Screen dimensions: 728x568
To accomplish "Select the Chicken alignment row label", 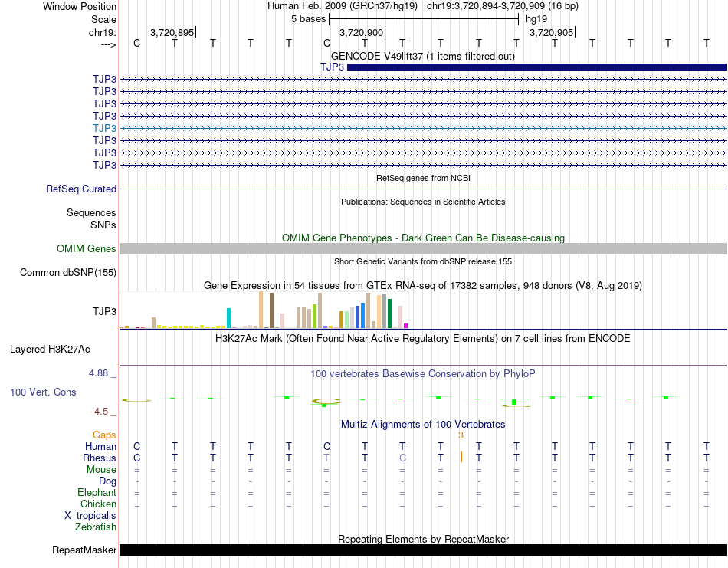I will pyautogui.click(x=98, y=504).
